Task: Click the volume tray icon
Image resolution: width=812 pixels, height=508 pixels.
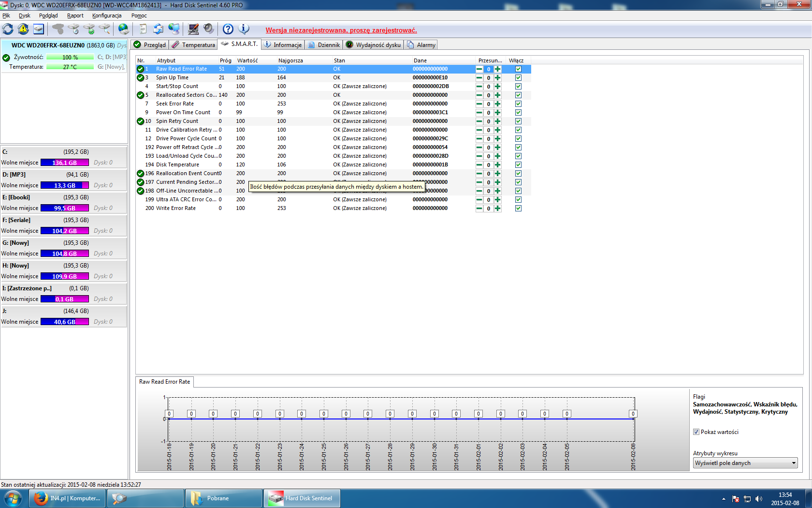Action: point(759,499)
